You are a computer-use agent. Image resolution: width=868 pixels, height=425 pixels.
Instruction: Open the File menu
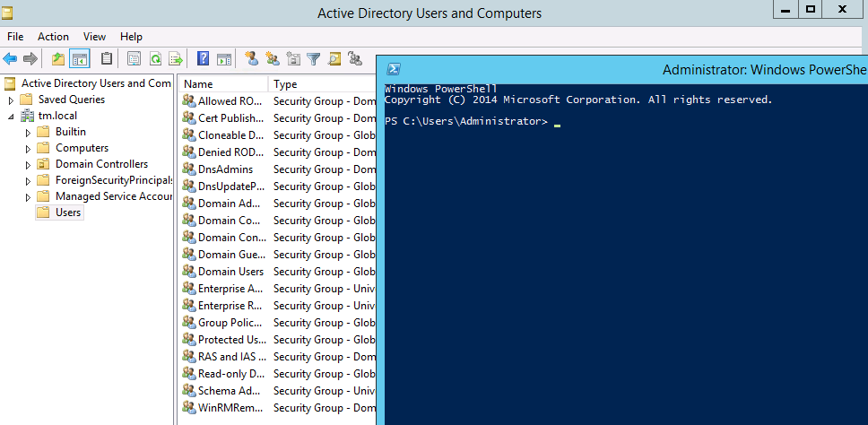(15, 37)
